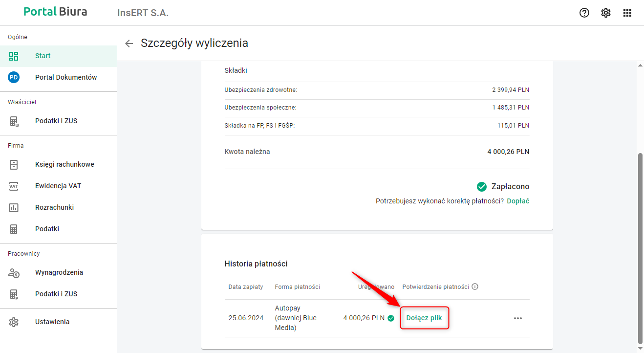Click the Wynagrodzenia icon in sidebar
The height and width of the screenshot is (353, 644).
pyautogui.click(x=14, y=272)
